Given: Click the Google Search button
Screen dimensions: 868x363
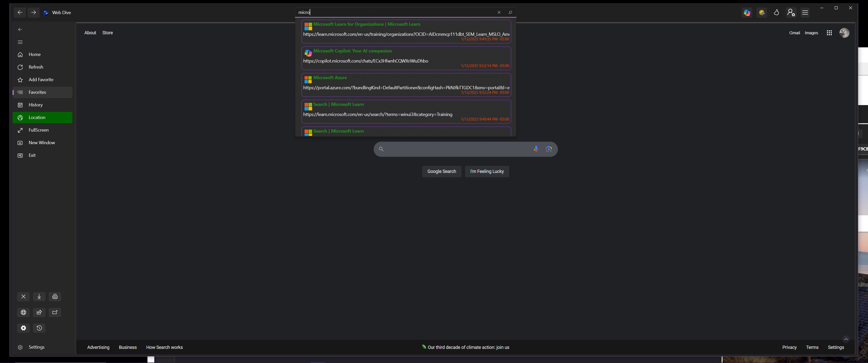Looking at the screenshot, I should (441, 171).
